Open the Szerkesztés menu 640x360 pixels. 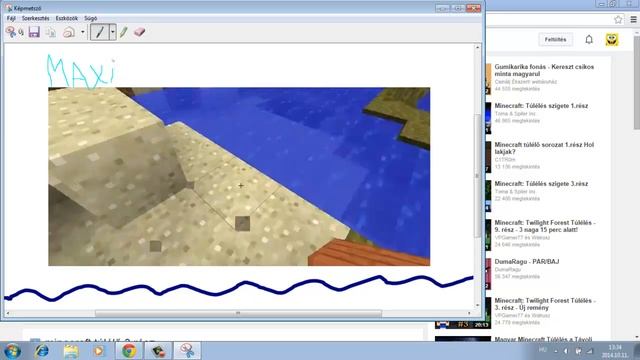click(x=36, y=18)
